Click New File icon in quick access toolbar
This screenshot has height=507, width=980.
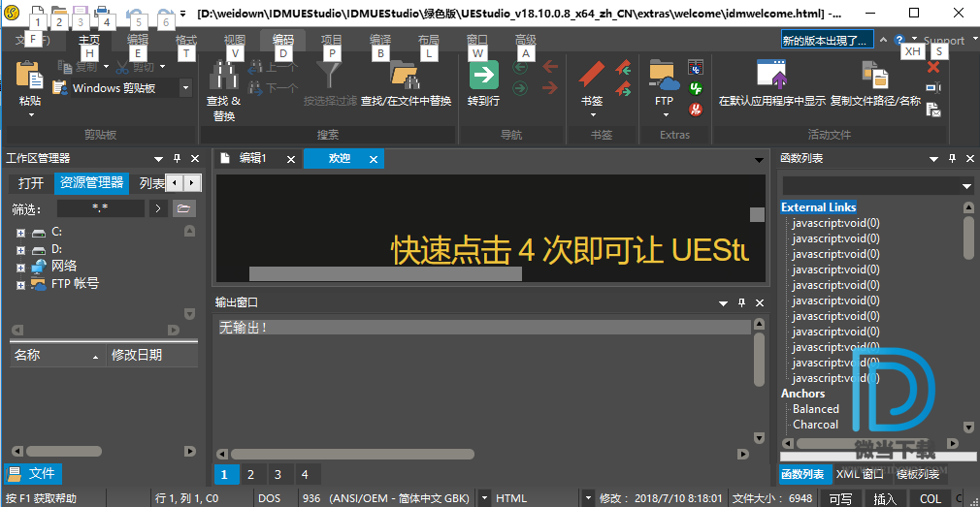[38, 11]
